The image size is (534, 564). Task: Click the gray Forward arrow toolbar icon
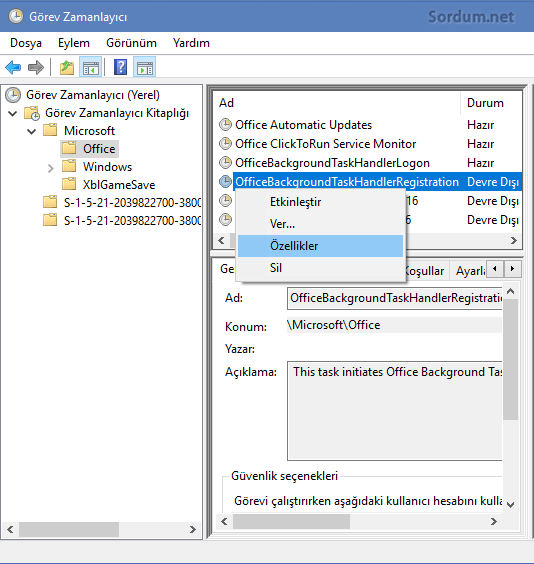coord(36,67)
